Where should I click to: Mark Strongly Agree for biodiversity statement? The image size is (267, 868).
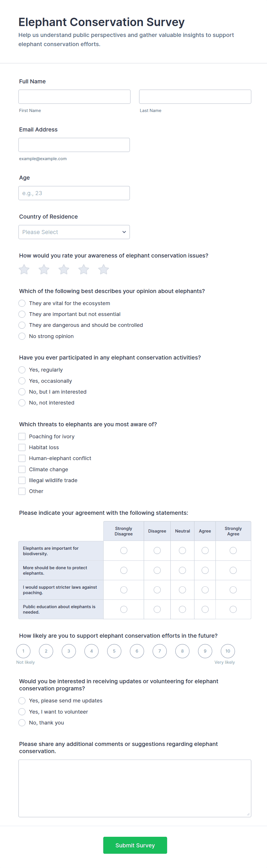233,551
